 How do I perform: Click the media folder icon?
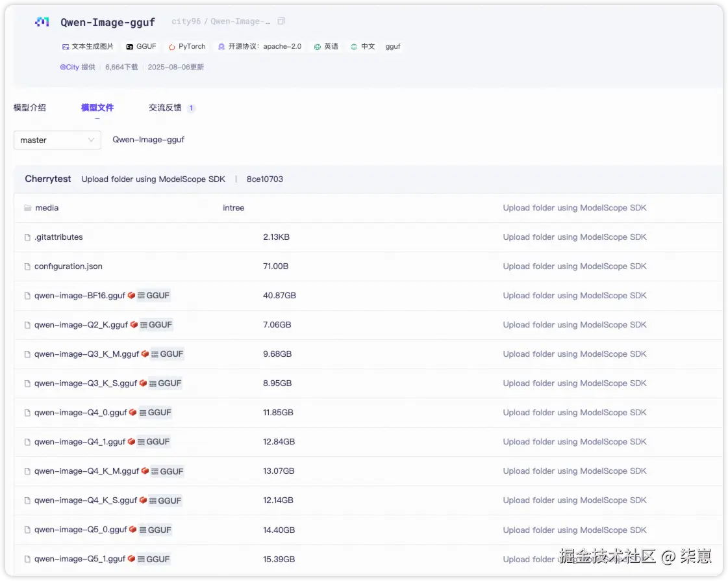tap(28, 208)
